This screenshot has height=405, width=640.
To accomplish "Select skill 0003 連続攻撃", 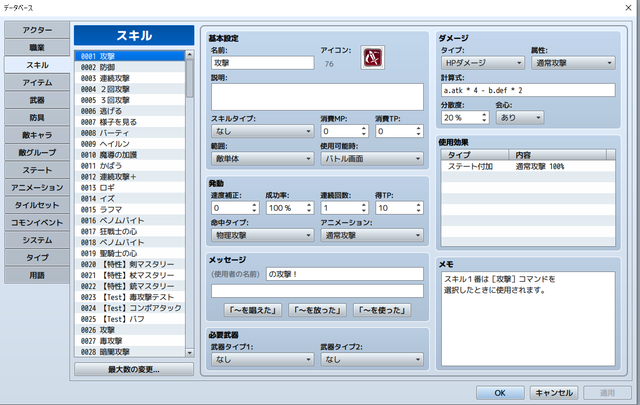I will [130, 78].
